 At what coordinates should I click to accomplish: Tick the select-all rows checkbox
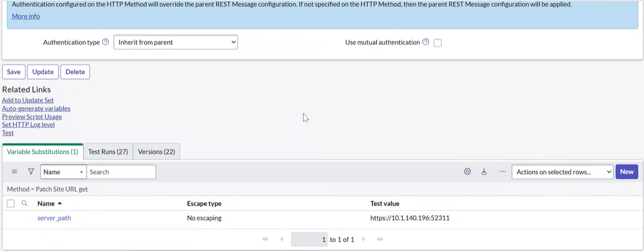11,204
